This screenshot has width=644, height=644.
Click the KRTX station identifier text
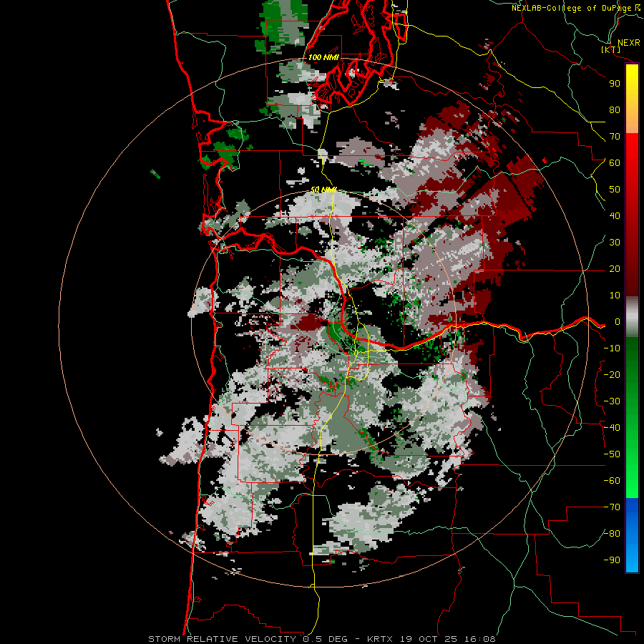pyautogui.click(x=380, y=639)
